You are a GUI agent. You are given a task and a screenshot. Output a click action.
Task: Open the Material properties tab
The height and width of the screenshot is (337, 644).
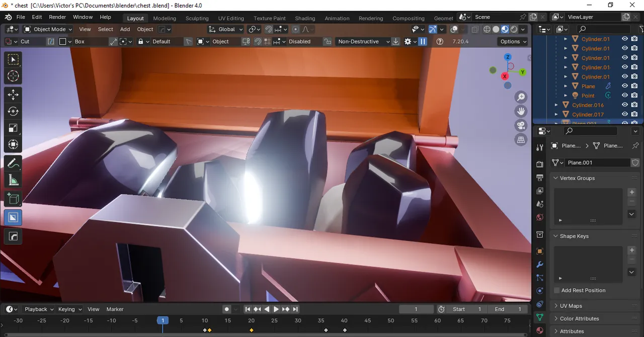pos(540,330)
